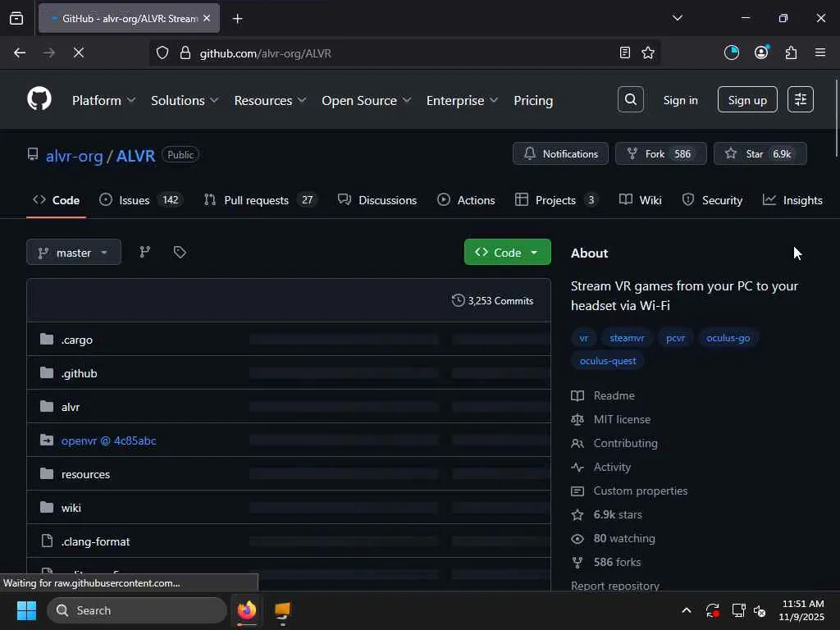
Task: Open the GitHub search icon button
Action: (x=631, y=99)
